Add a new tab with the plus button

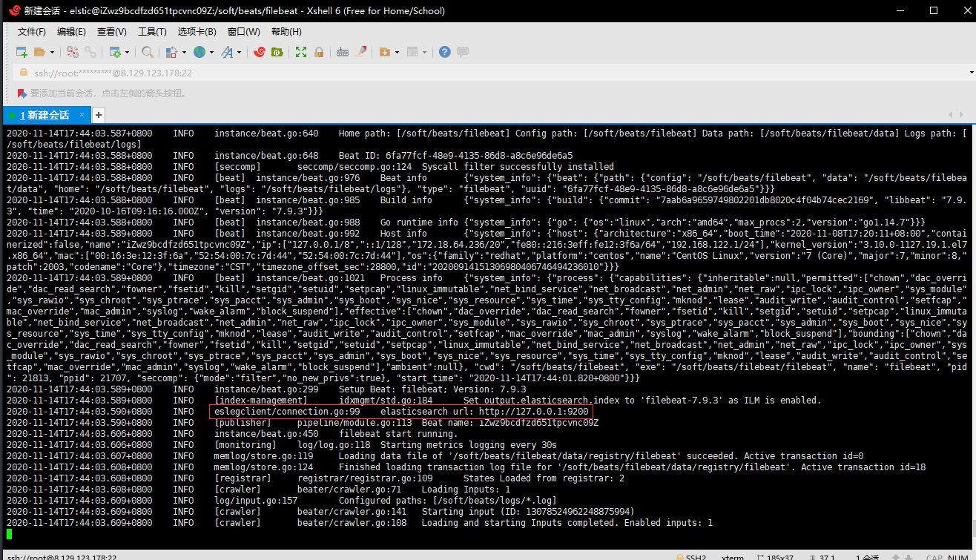point(98,115)
